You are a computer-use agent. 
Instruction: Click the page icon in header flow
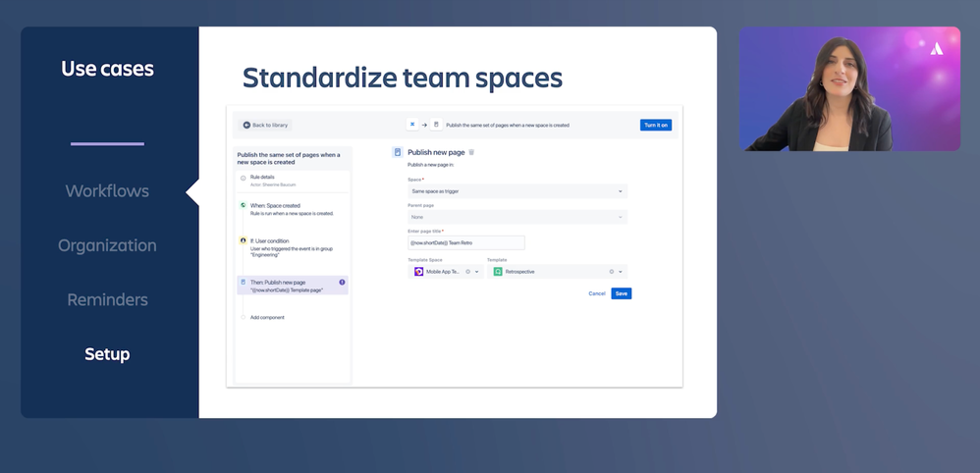[436, 125]
